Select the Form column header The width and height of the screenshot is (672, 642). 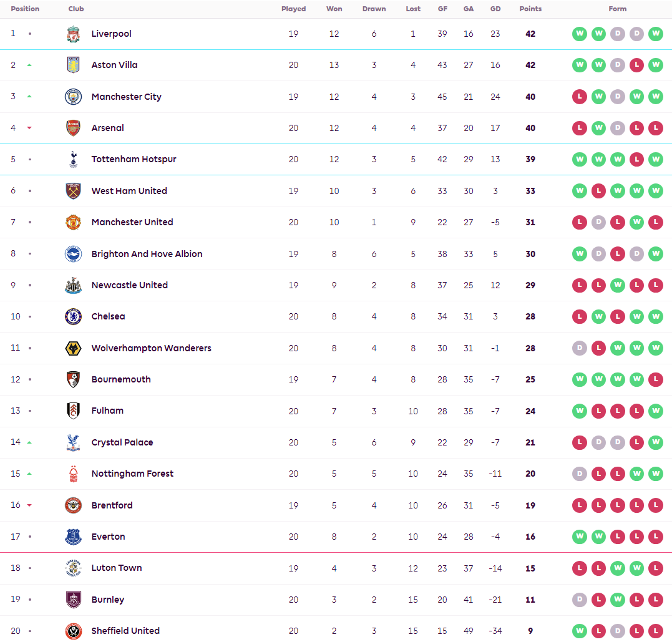617,9
